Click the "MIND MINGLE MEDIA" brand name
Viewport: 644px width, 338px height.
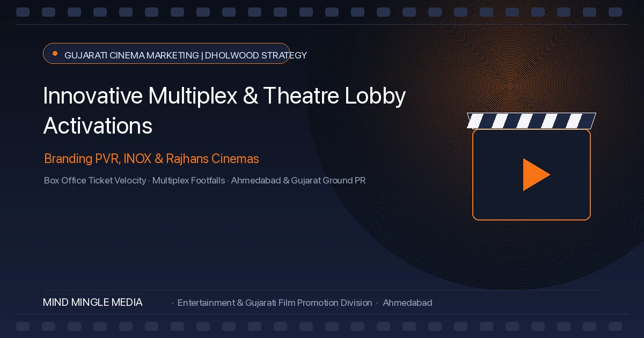[x=93, y=303]
